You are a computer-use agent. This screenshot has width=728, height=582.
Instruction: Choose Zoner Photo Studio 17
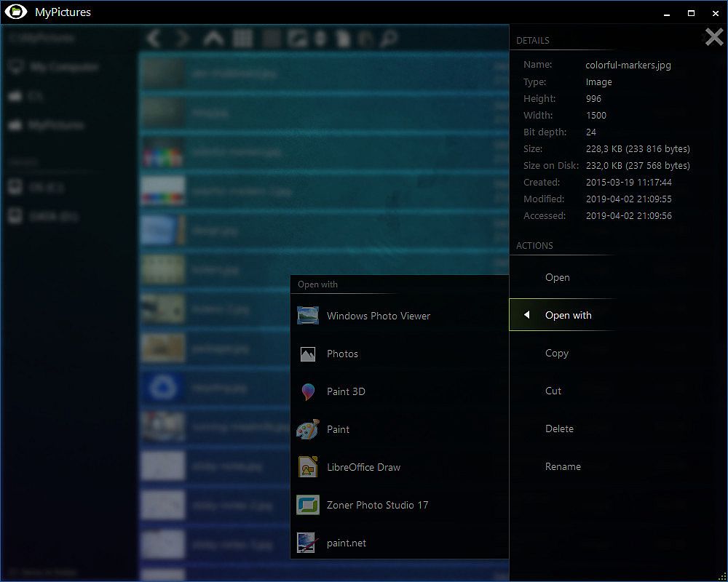pyautogui.click(x=399, y=505)
